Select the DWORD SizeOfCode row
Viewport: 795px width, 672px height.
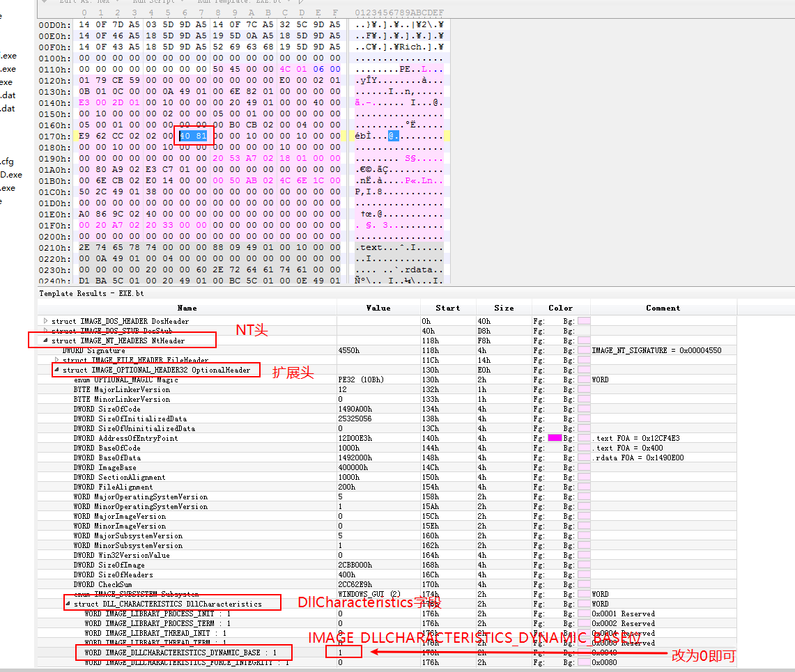(x=387, y=409)
